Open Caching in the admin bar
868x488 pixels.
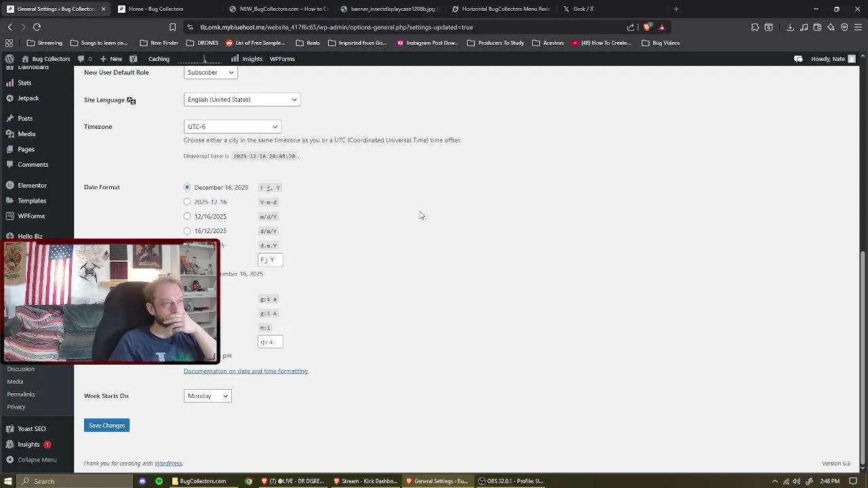click(x=159, y=59)
